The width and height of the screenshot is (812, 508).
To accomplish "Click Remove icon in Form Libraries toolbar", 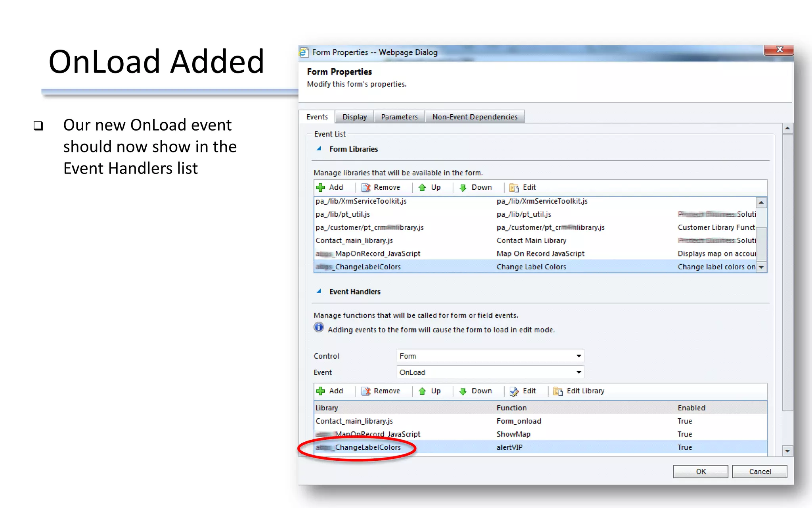I will pos(366,187).
